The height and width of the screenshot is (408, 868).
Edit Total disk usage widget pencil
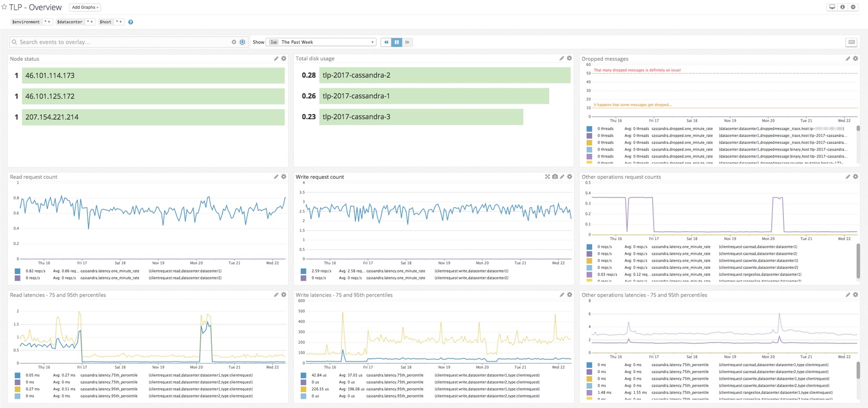pyautogui.click(x=562, y=59)
